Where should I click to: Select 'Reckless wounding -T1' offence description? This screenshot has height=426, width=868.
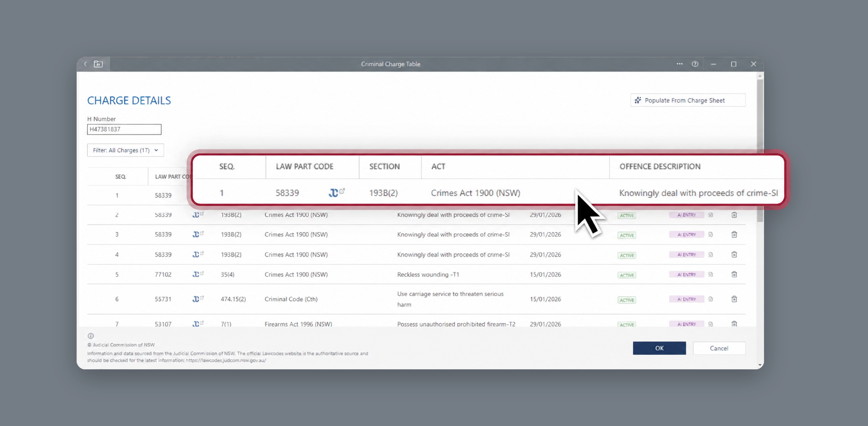pyautogui.click(x=428, y=274)
